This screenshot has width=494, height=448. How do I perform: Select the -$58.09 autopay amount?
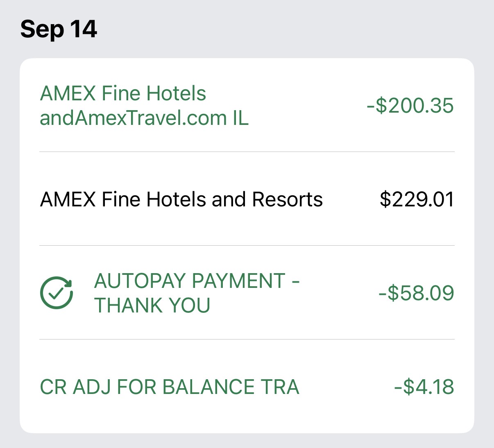[416, 293]
